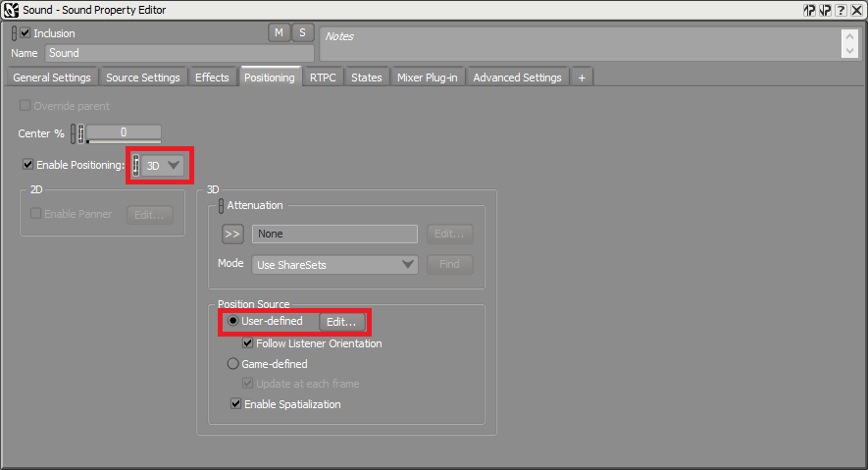Click the Name text field
The width and height of the screenshot is (868, 470).
tap(179, 53)
